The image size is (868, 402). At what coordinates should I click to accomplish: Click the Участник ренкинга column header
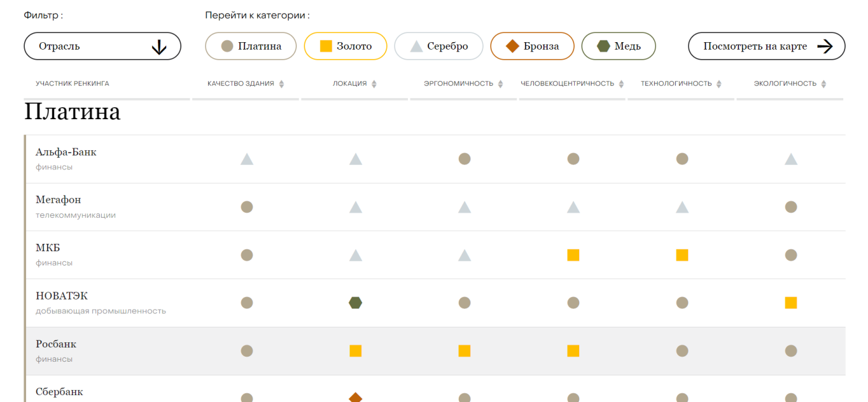(72, 84)
